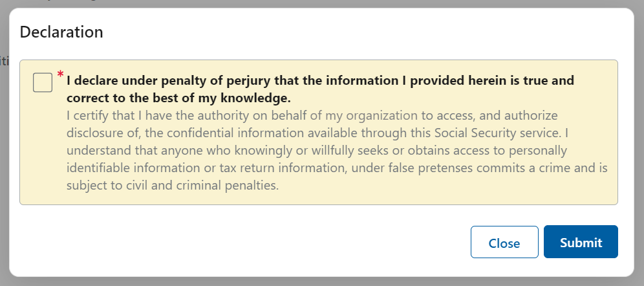Screen dimensions: 644x286
Task: Close the Declaration dialog
Action: (504, 243)
